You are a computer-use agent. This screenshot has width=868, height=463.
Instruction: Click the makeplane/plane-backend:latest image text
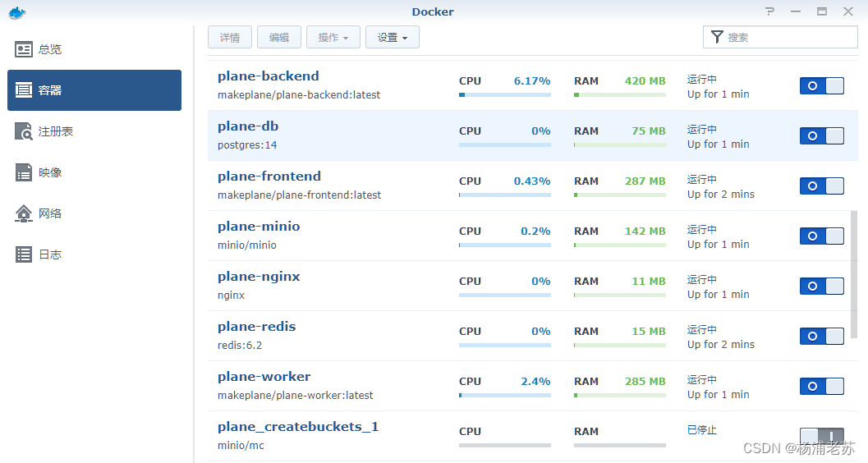coord(299,94)
